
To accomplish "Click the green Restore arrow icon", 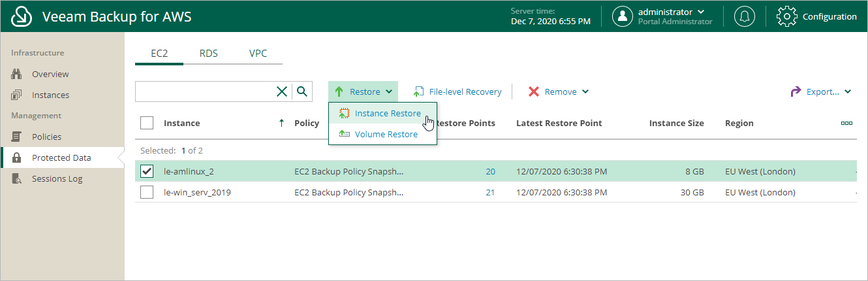I will tap(339, 91).
